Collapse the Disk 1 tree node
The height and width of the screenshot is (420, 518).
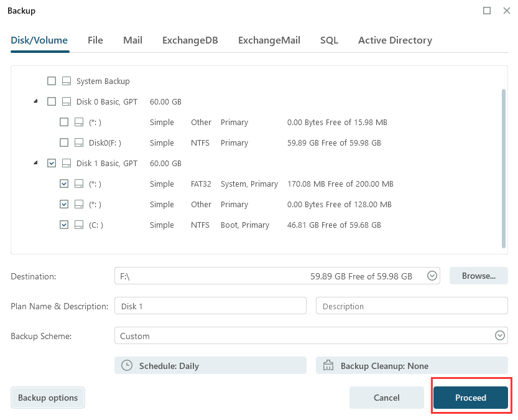click(35, 163)
